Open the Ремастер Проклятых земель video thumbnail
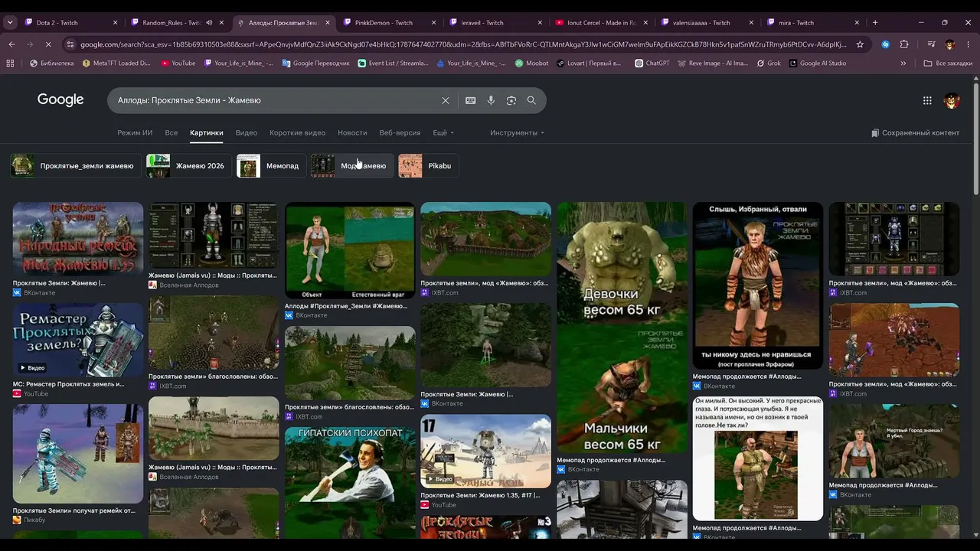 [x=78, y=340]
